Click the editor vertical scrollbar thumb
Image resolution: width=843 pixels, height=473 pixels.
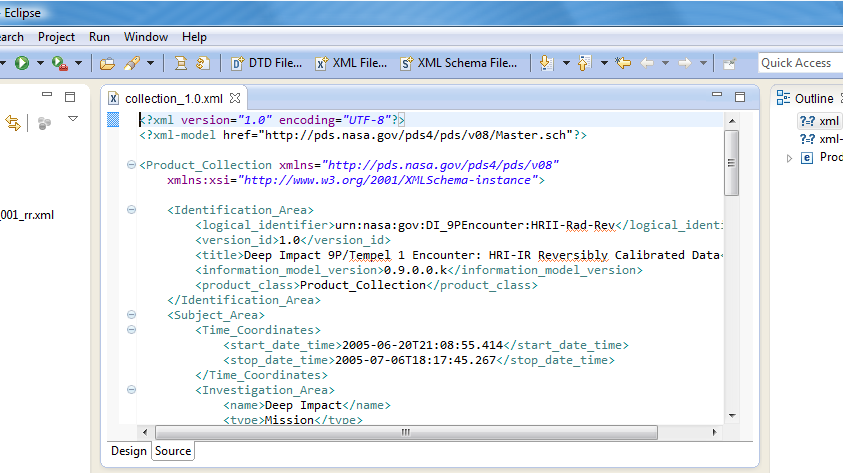pyautogui.click(x=732, y=162)
